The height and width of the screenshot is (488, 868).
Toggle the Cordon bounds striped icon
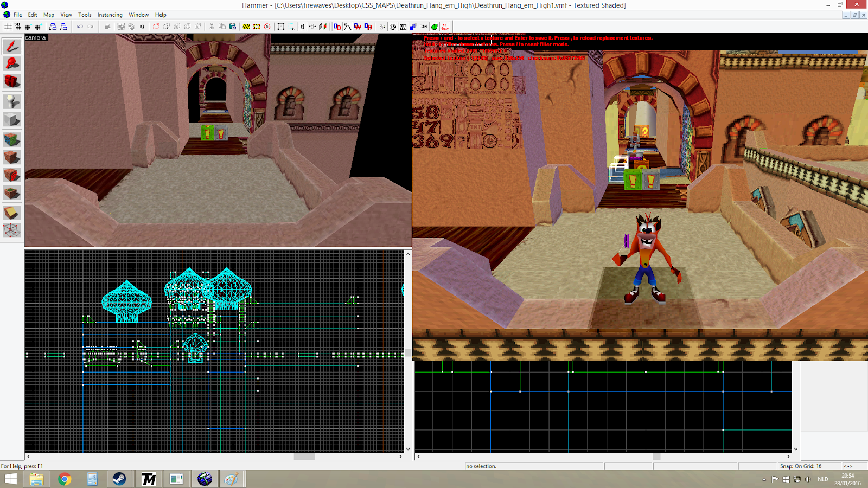246,27
